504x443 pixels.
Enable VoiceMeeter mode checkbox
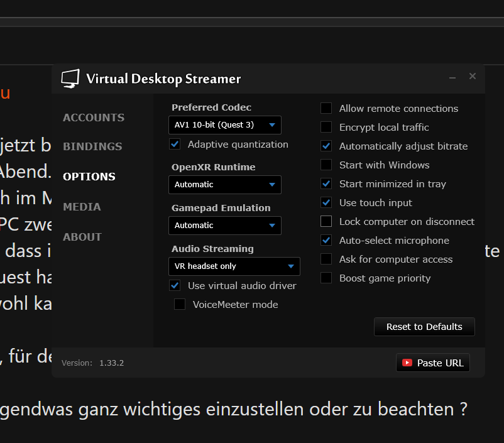pos(180,304)
